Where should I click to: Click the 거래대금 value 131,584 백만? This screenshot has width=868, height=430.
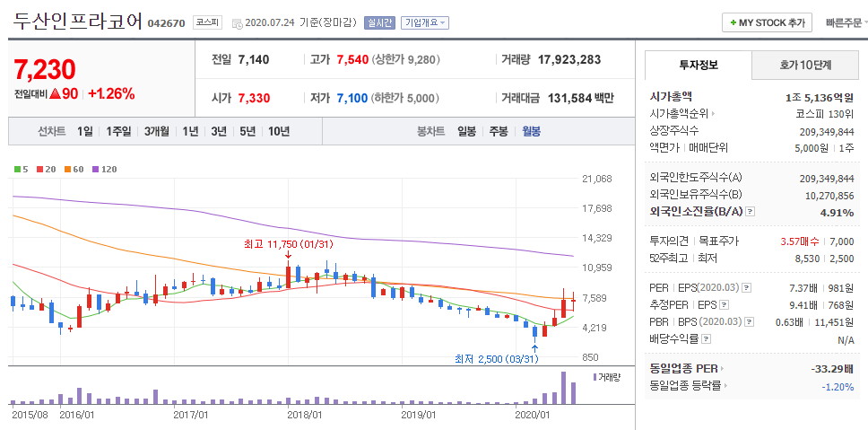click(x=581, y=98)
